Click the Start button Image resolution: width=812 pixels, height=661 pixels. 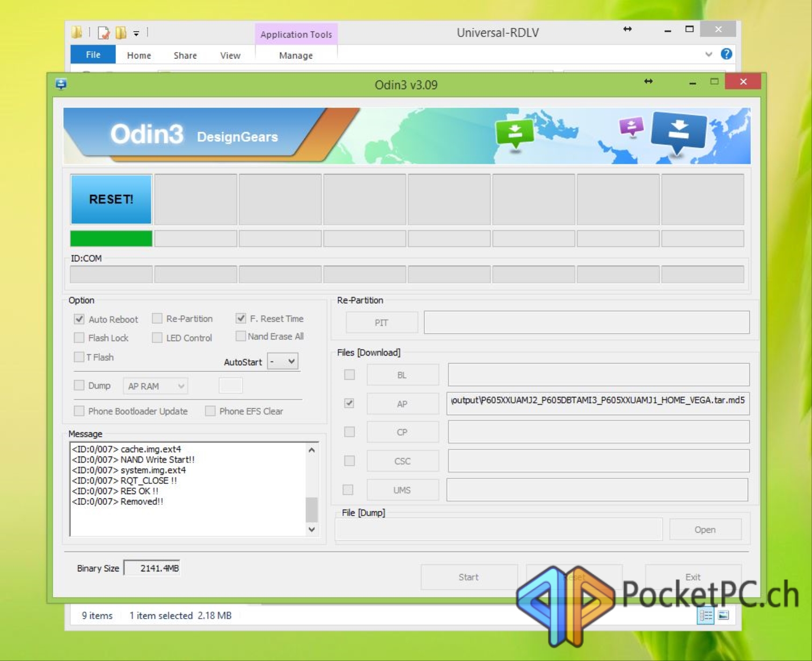point(469,577)
